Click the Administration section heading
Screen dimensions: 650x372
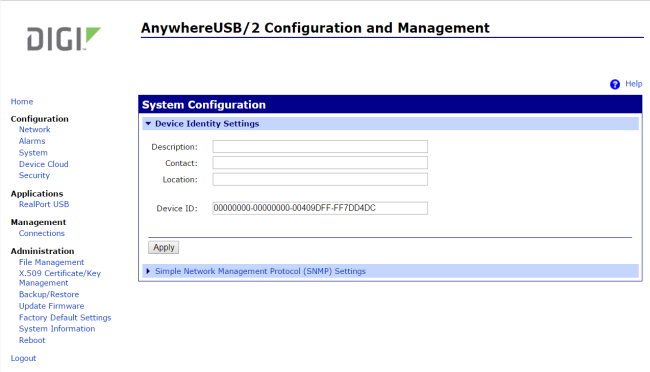43,251
